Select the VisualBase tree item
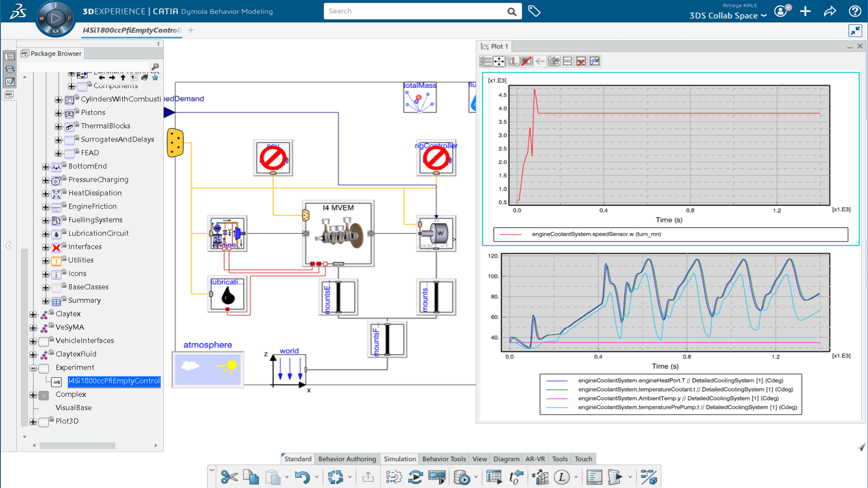Image resolution: width=868 pixels, height=488 pixels. (74, 408)
